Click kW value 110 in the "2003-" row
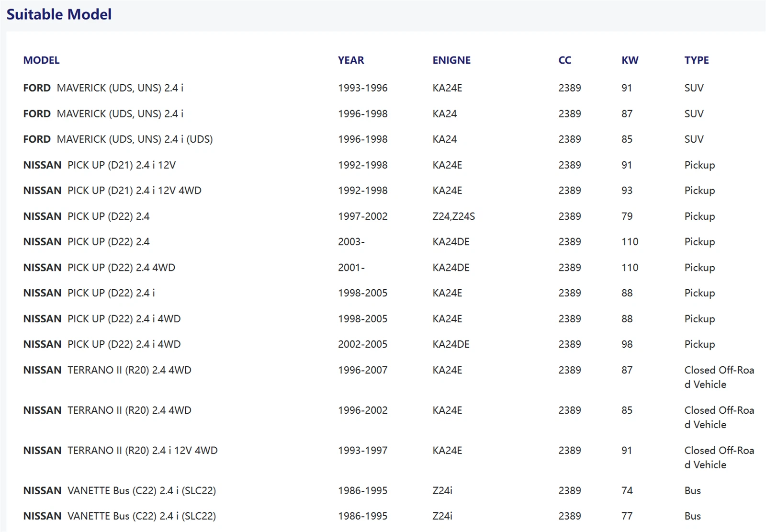Image resolution: width=766 pixels, height=532 pixels. pos(630,242)
